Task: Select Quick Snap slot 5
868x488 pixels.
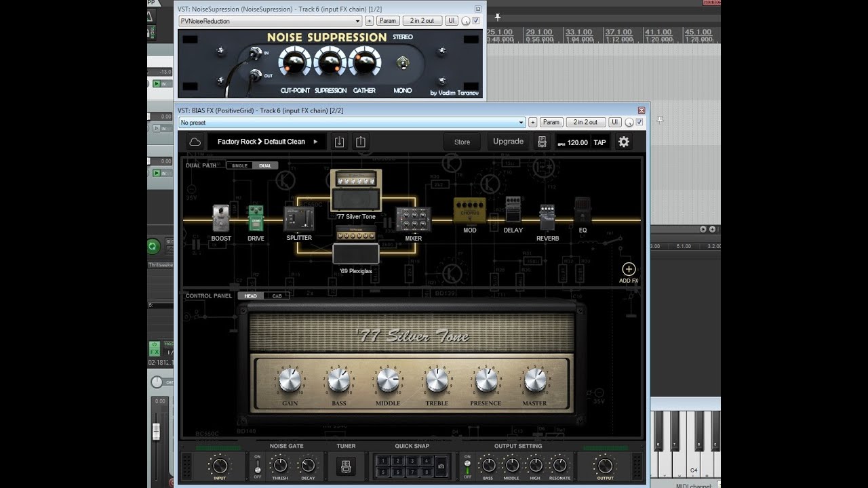Action: (382, 471)
